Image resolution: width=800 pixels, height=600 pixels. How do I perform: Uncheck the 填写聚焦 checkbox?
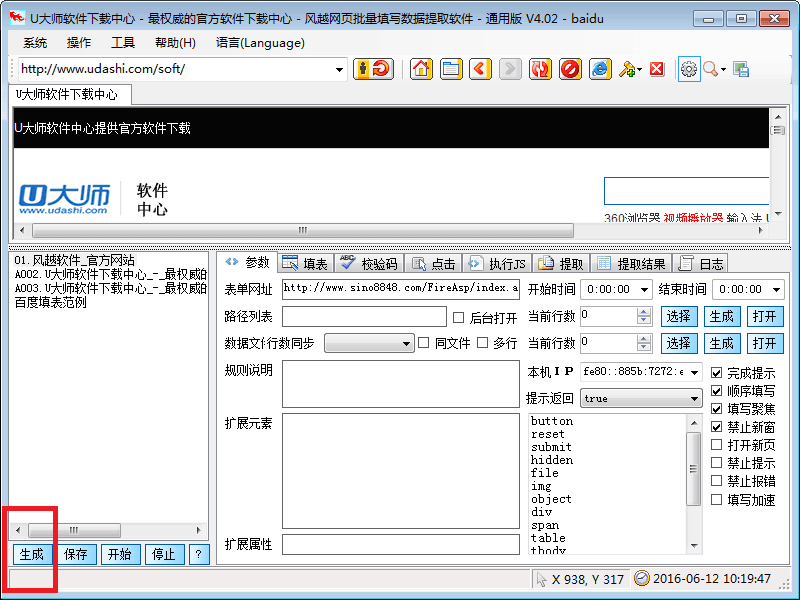tap(717, 409)
